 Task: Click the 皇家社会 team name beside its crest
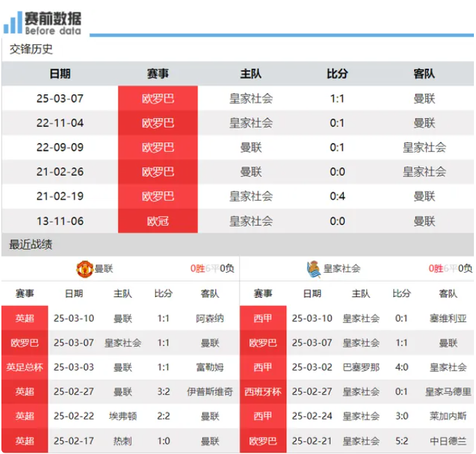(342, 269)
